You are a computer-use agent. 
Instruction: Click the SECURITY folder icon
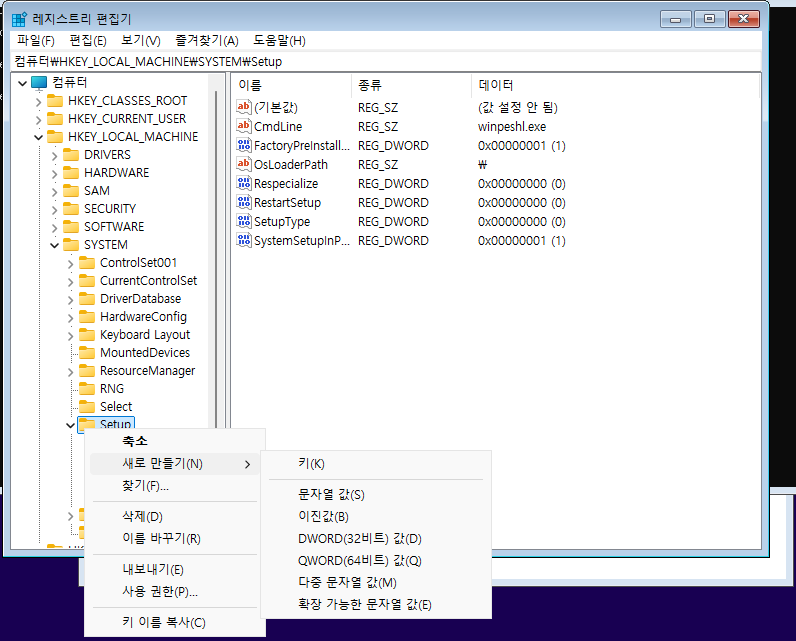71,209
